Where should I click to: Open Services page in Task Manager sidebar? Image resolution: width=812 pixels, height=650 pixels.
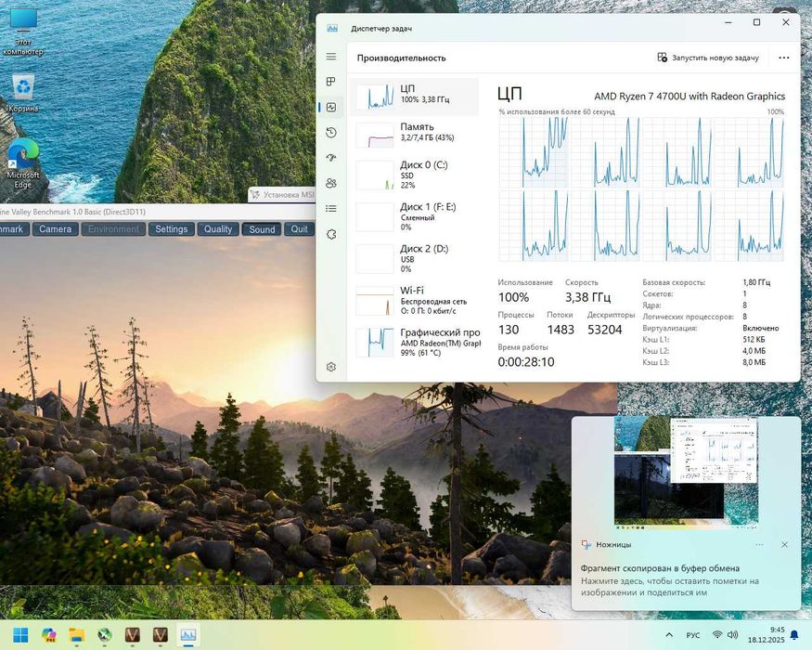coord(331,234)
